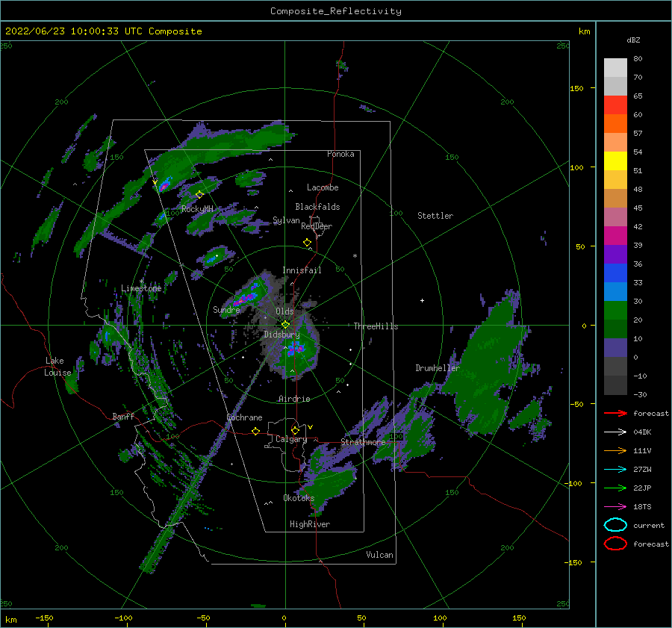Image resolution: width=672 pixels, height=628 pixels.
Task: Select the magenta 39-42 dBZ swatch
Action: (615, 235)
